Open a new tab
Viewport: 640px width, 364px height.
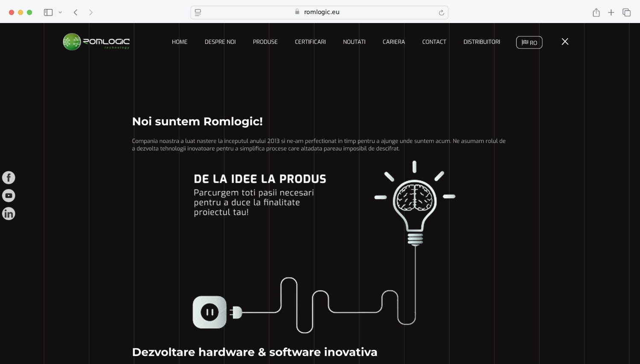tap(611, 12)
